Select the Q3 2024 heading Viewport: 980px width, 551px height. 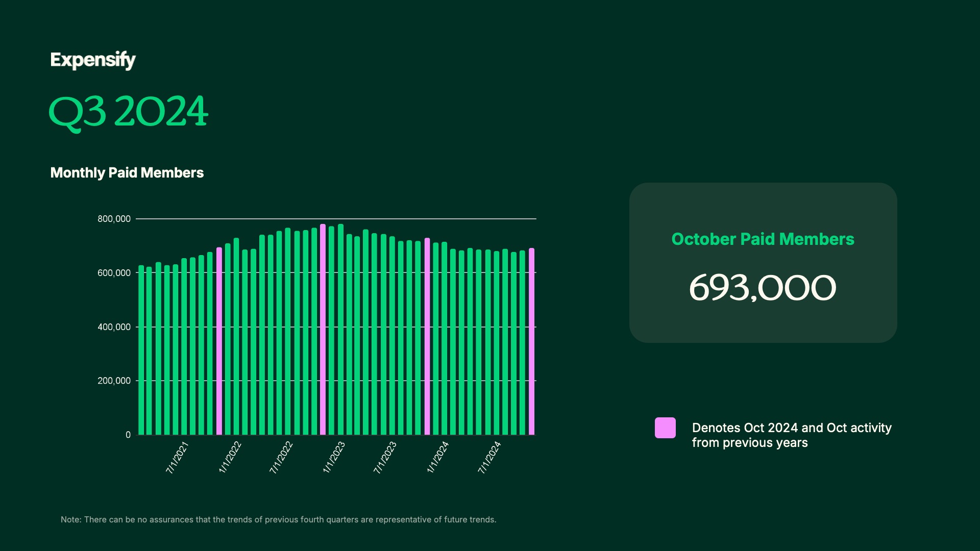pos(128,113)
